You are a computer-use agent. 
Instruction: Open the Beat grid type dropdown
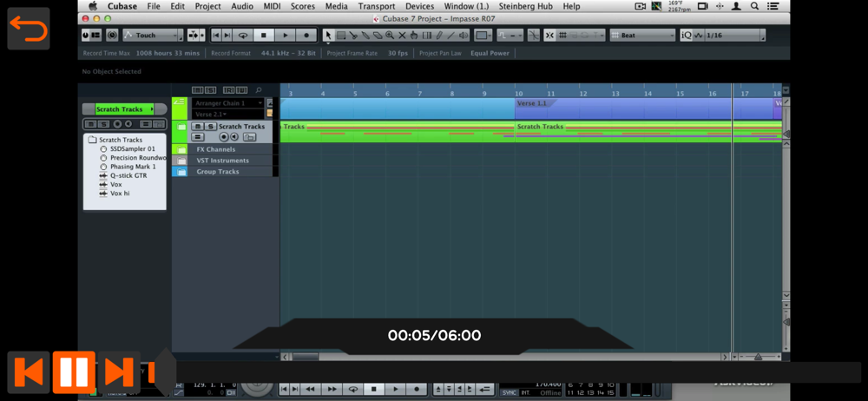point(642,35)
